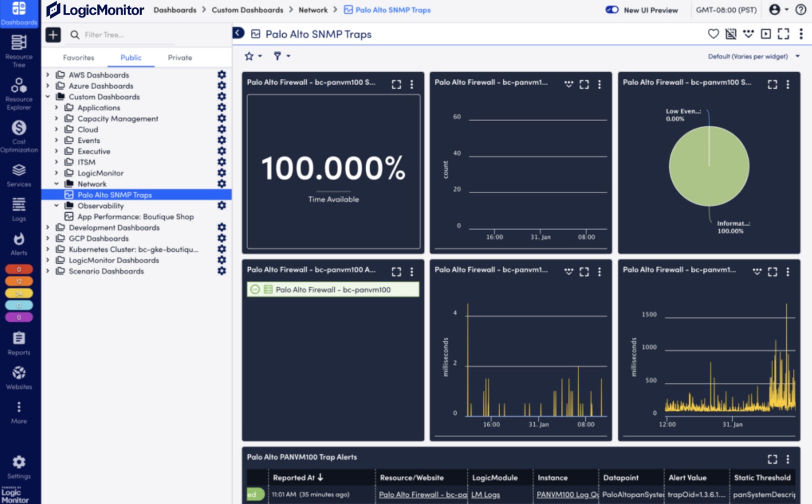Open PANVM100 Log instance link
Screen dimensions: 812x504
(x=567, y=495)
